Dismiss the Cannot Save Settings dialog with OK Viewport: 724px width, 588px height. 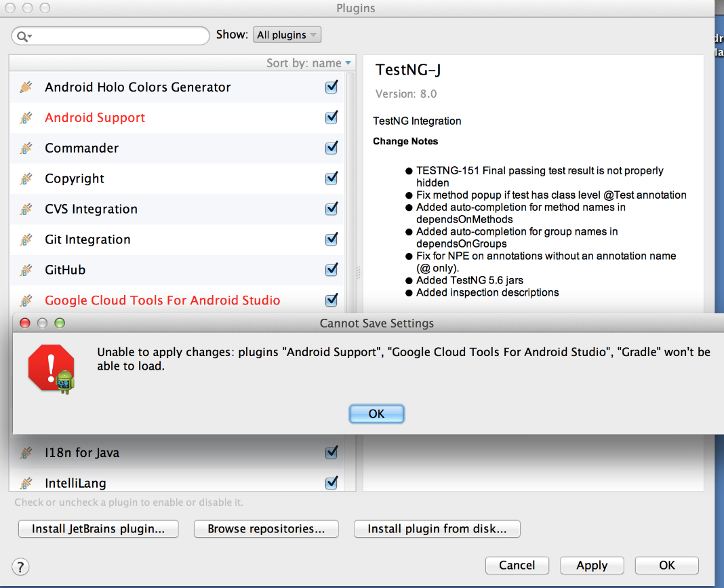(376, 414)
